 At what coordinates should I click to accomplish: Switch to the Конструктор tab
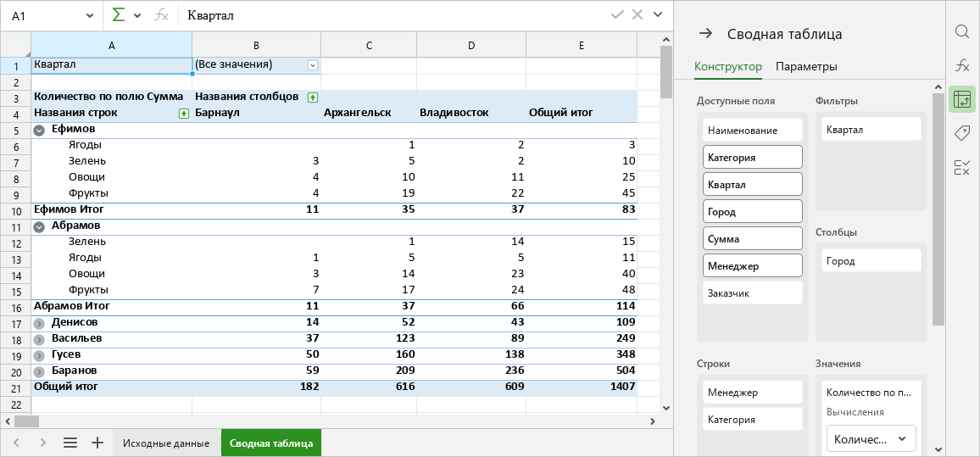point(728,66)
